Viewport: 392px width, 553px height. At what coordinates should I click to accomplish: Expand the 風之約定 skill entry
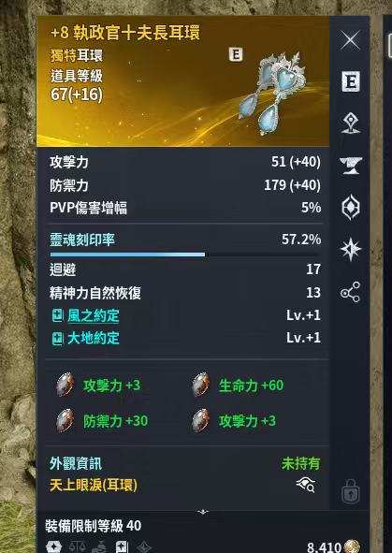(x=57, y=315)
